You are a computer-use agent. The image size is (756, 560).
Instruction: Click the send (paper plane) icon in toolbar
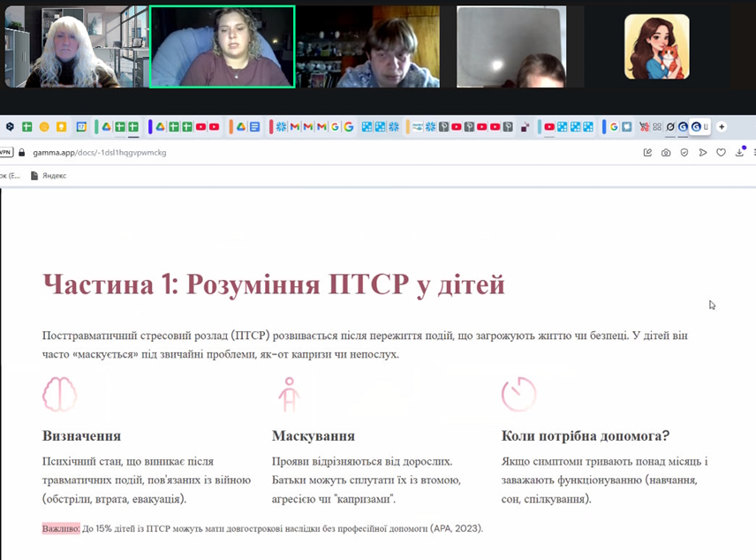(702, 152)
